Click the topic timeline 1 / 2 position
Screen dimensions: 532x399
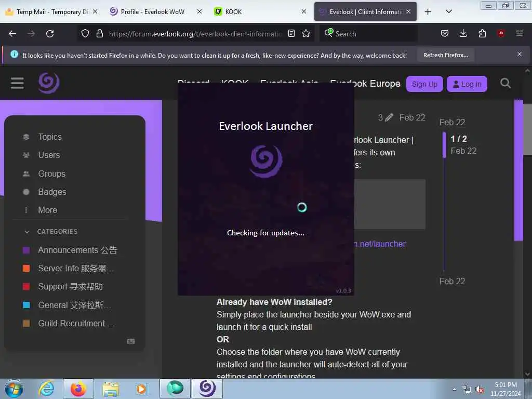(x=459, y=139)
